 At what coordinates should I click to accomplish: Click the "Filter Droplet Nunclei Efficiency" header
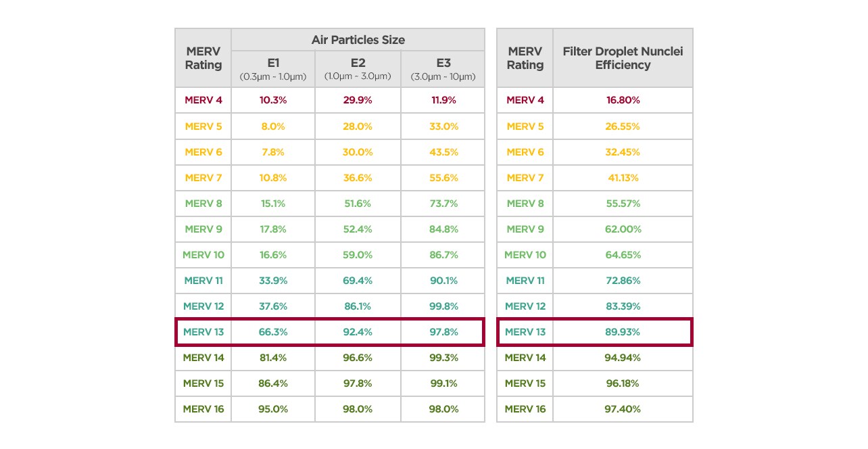click(623, 58)
